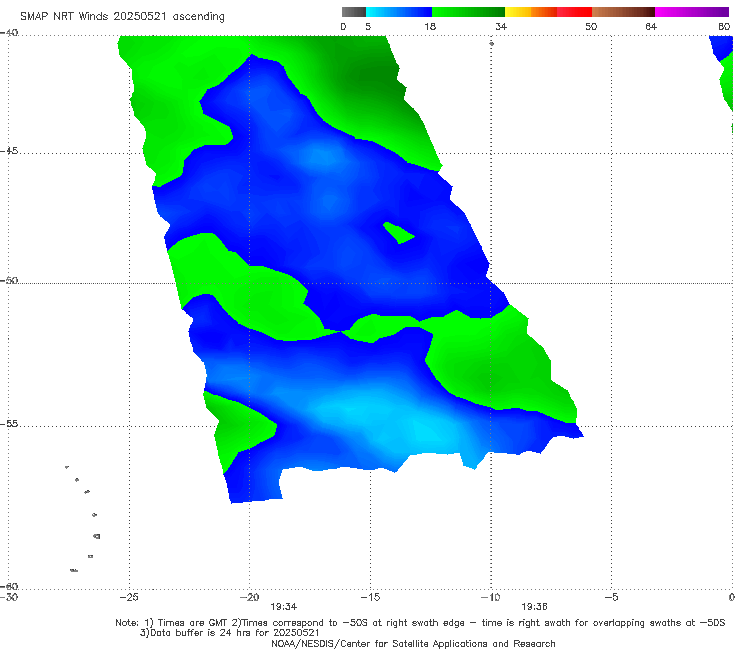
Task: Click the small green island inside the blue region
Action: 398,233
